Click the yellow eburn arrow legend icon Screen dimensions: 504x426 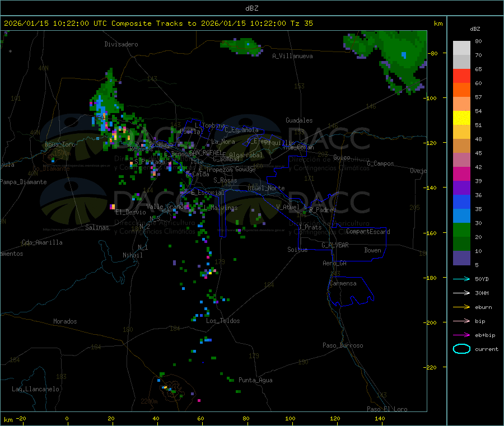click(461, 307)
